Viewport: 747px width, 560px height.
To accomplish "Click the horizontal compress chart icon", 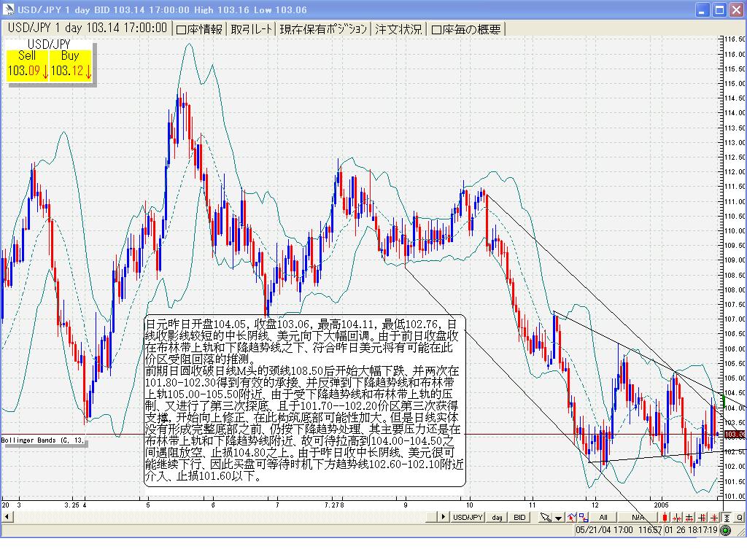I will click(x=677, y=517).
